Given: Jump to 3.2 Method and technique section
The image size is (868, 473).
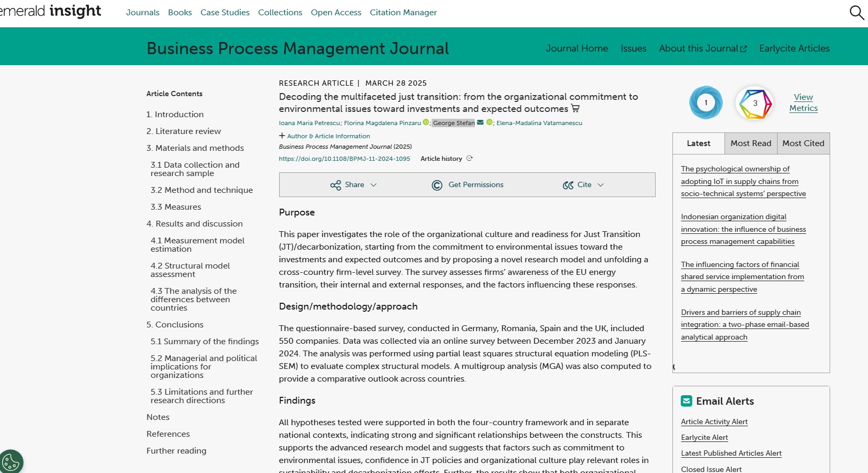Looking at the screenshot, I should 201,190.
